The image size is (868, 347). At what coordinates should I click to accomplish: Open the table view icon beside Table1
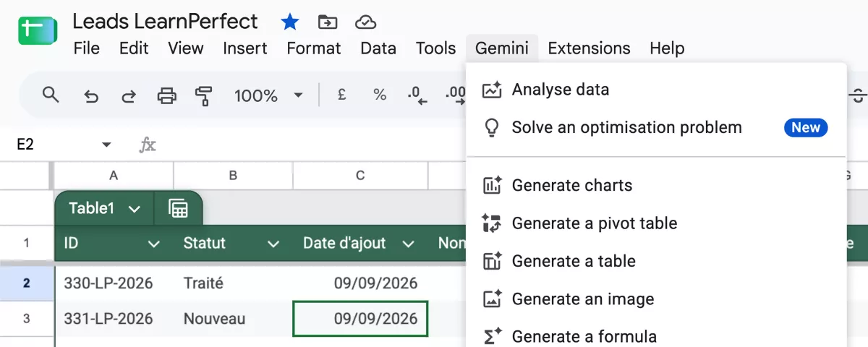pyautogui.click(x=178, y=208)
